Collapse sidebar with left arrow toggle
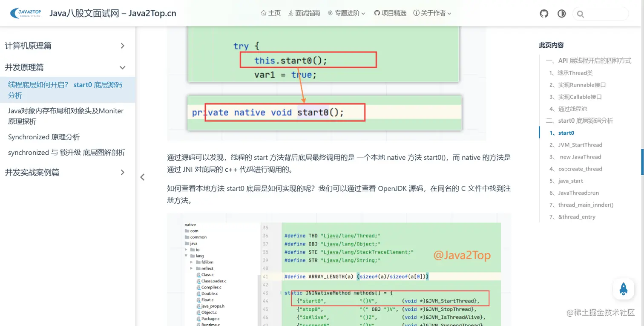Viewport: 644px width, 326px height. [142, 177]
